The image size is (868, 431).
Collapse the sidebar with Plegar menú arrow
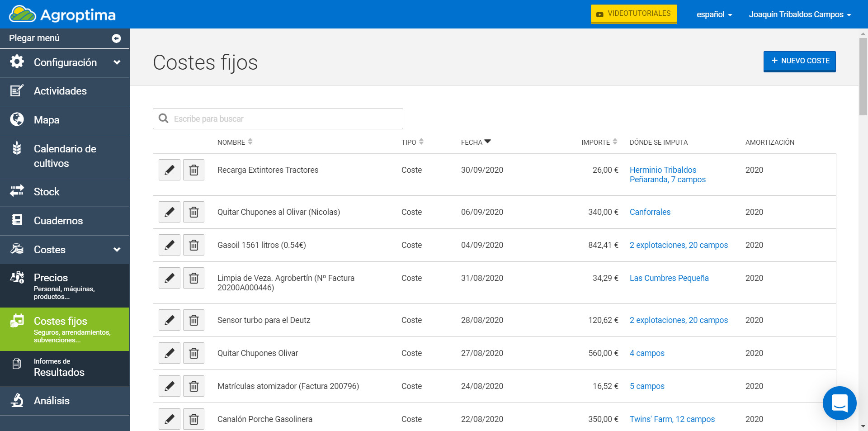116,38
